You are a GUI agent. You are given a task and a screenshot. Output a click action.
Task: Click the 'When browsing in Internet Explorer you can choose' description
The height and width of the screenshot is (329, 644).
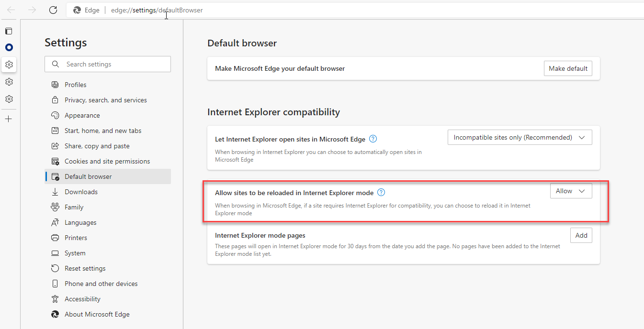pyautogui.click(x=318, y=156)
